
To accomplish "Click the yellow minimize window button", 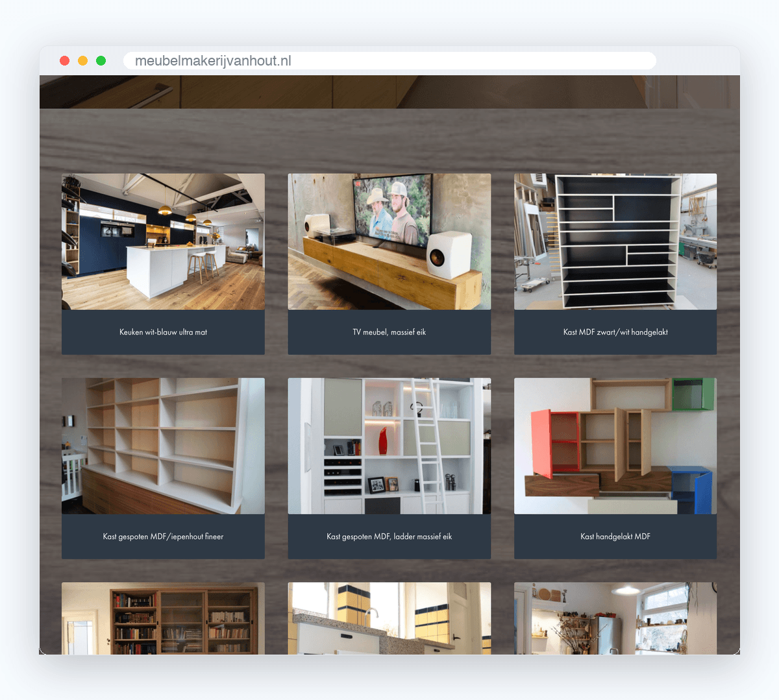I will coord(82,60).
